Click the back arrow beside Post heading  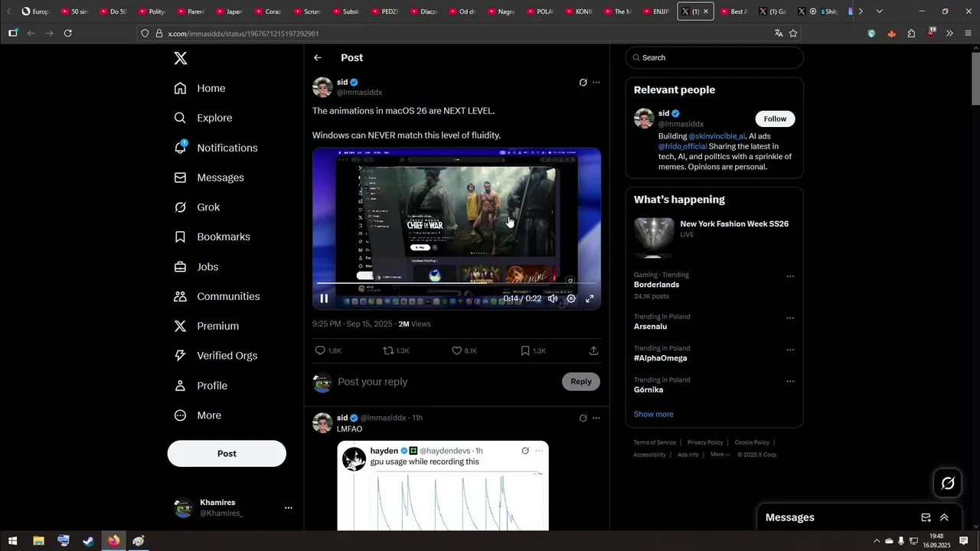tap(318, 57)
